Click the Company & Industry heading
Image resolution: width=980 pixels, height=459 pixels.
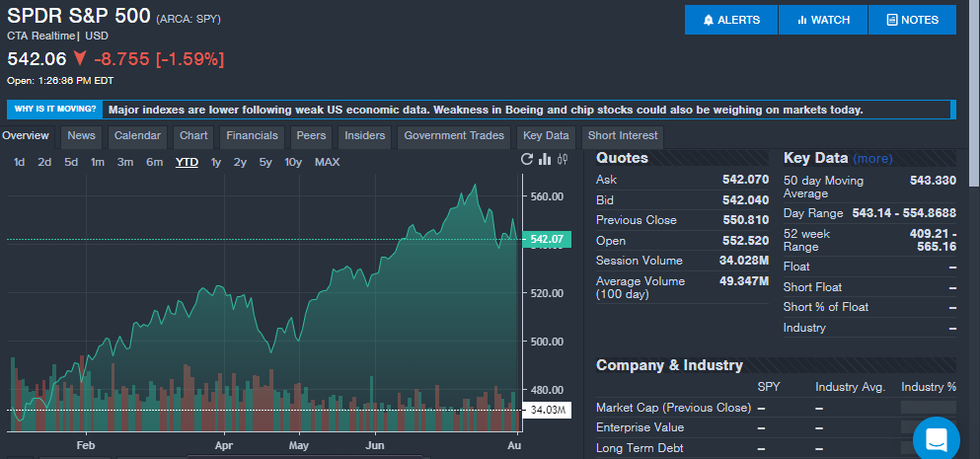(x=669, y=365)
